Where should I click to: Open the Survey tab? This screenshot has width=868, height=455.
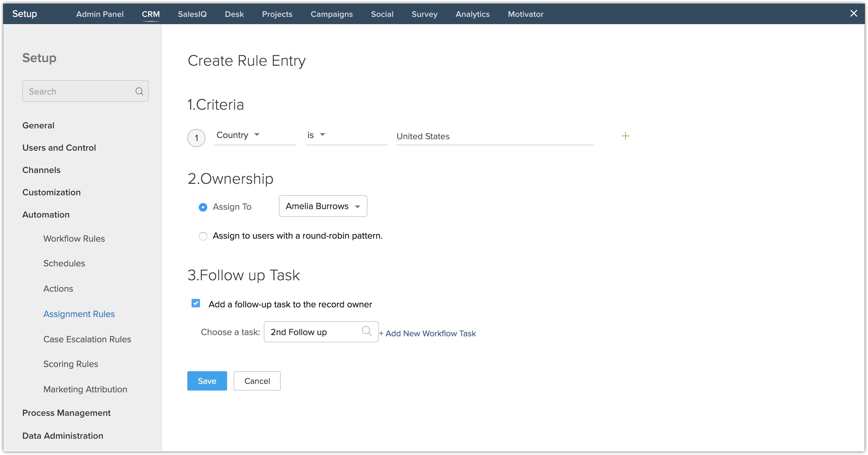(x=424, y=14)
